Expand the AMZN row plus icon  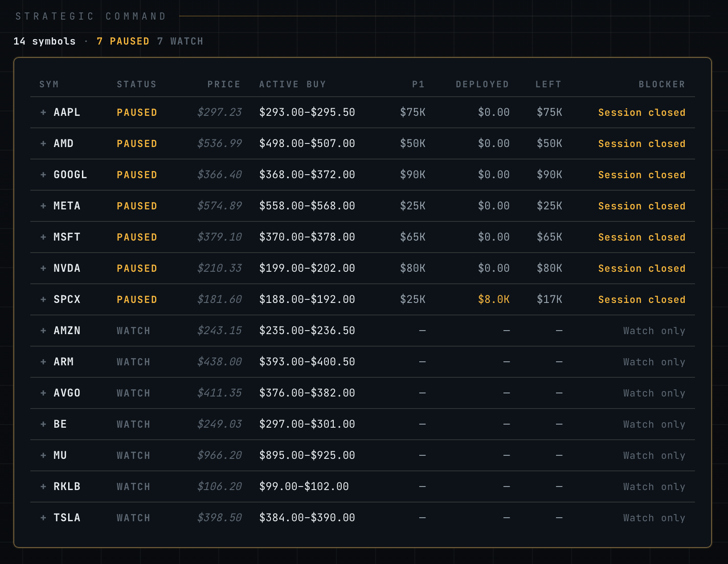click(43, 331)
